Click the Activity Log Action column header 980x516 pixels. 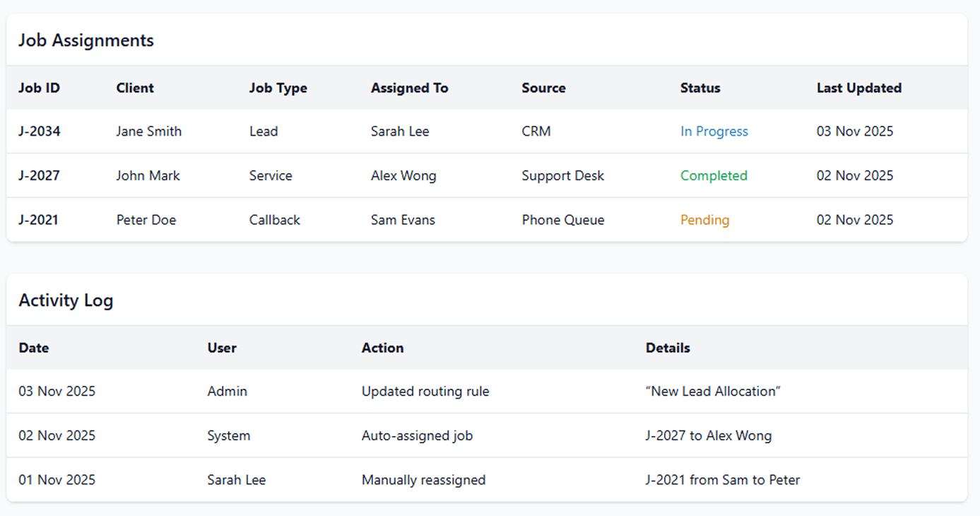point(382,348)
